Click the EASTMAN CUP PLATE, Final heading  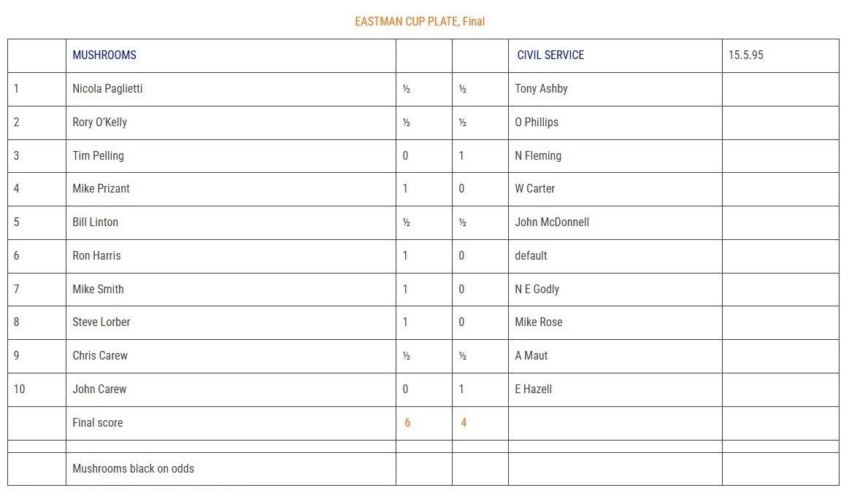420,22
